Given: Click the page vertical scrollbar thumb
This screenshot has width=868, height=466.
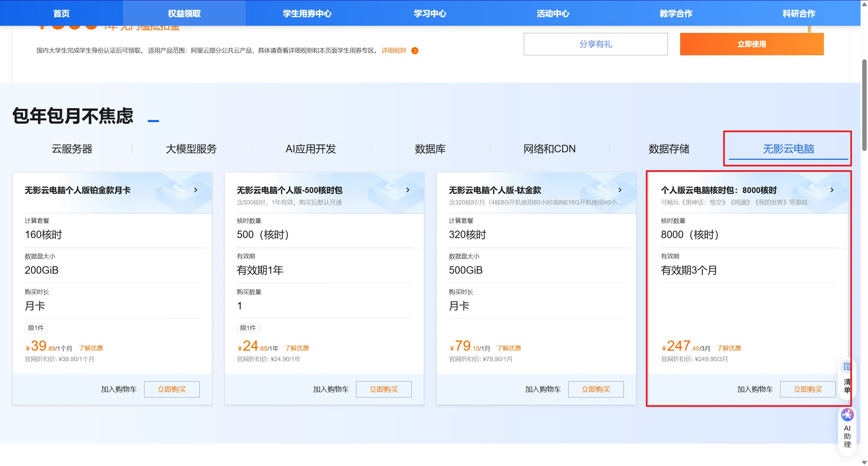Looking at the screenshot, I should 864,105.
